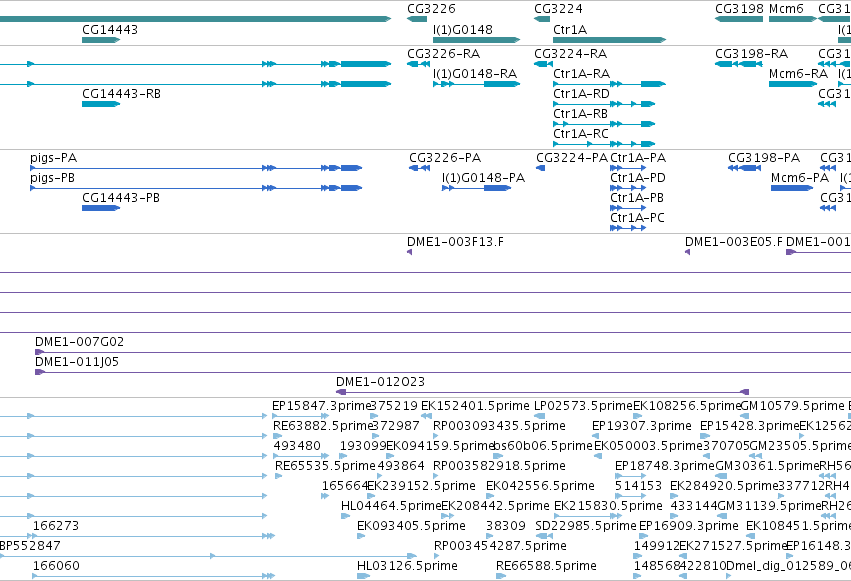Select the Ctr1A gene label
The height and width of the screenshot is (581, 851).
[x=570, y=30]
